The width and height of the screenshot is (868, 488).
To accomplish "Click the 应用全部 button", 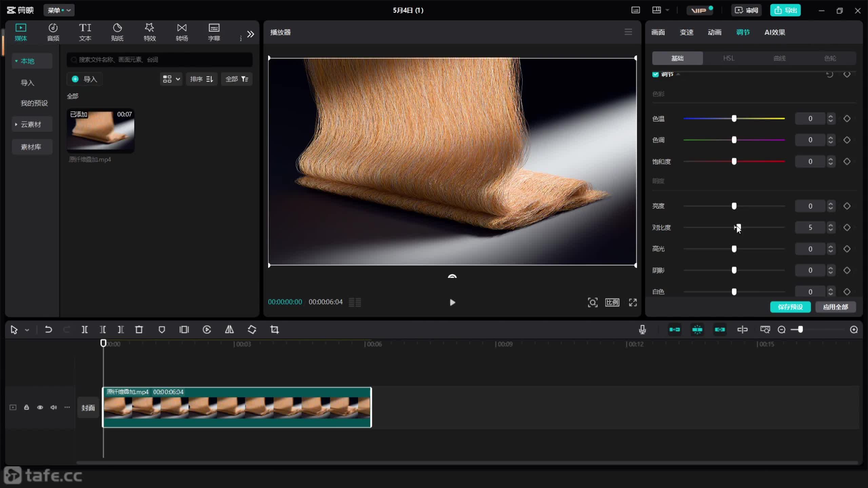I will (x=835, y=307).
